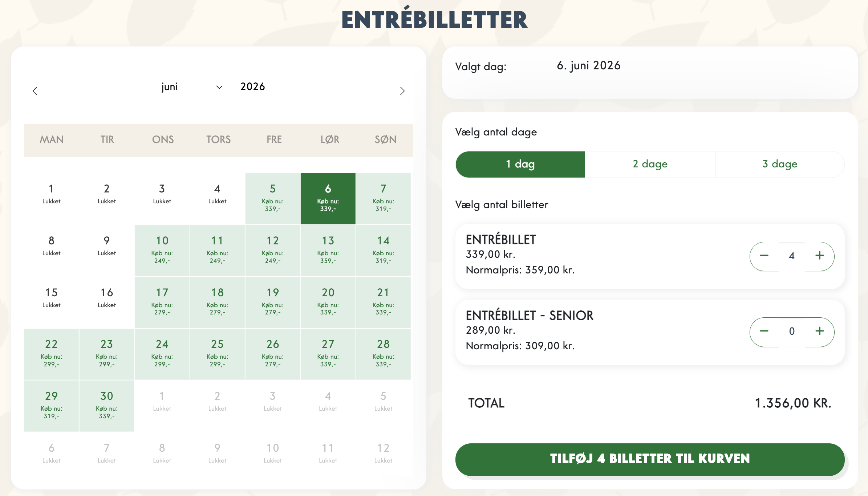Switch to 2 dage duration
Image resolution: width=868 pixels, height=496 pixels.
pyautogui.click(x=650, y=164)
